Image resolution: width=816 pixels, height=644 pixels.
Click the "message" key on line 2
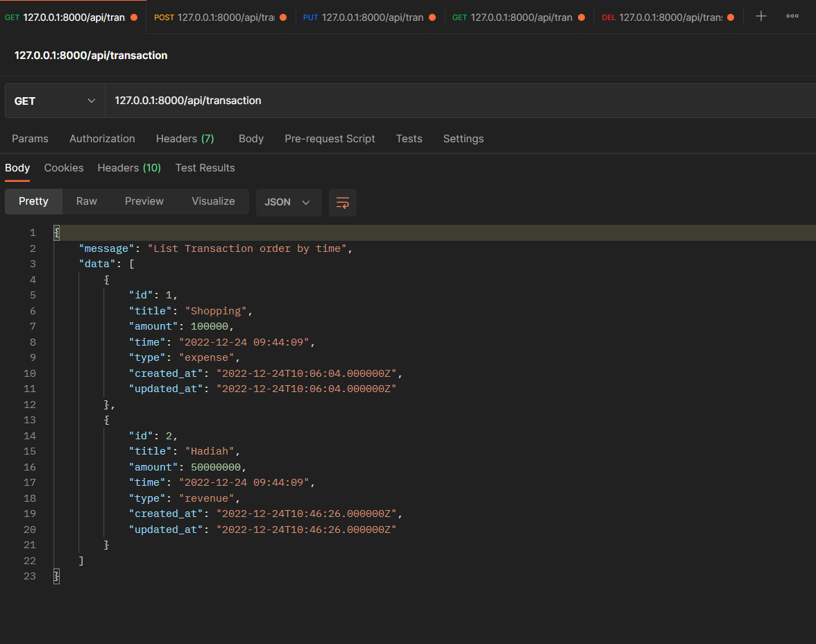tap(106, 249)
